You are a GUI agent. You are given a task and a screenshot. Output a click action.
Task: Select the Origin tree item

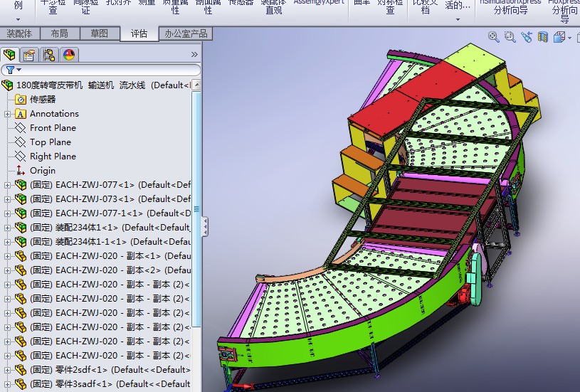(42, 171)
